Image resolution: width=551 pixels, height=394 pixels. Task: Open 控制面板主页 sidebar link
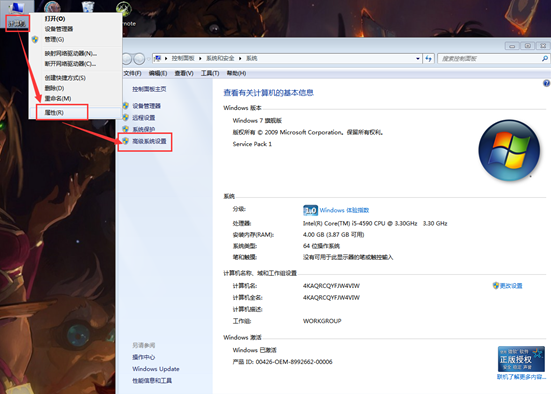pyautogui.click(x=149, y=89)
